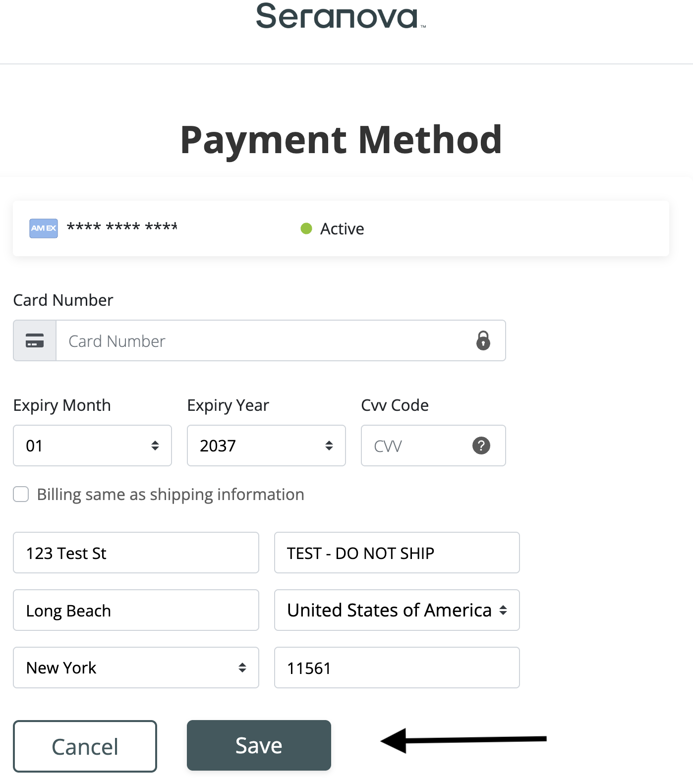The width and height of the screenshot is (693, 784).
Task: Click the 11561 zip code field
Action: coord(397,668)
